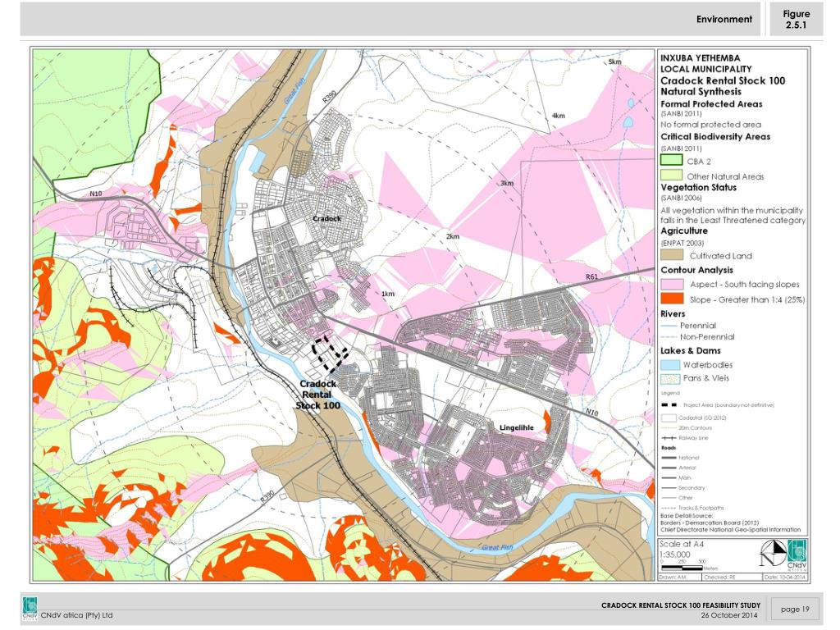Click the orange Slope Greater than 1:4 swatch
The width and height of the screenshot is (840, 630).
[673, 299]
